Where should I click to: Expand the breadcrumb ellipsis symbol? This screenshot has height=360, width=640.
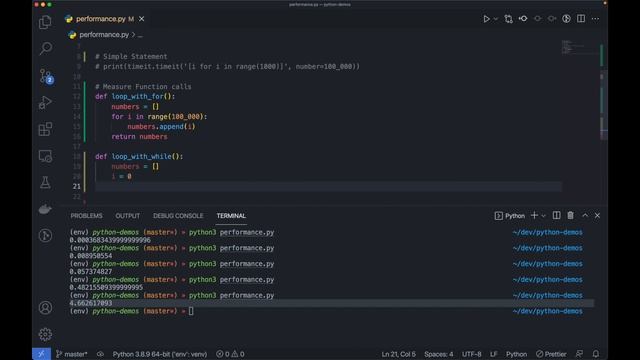pos(140,35)
